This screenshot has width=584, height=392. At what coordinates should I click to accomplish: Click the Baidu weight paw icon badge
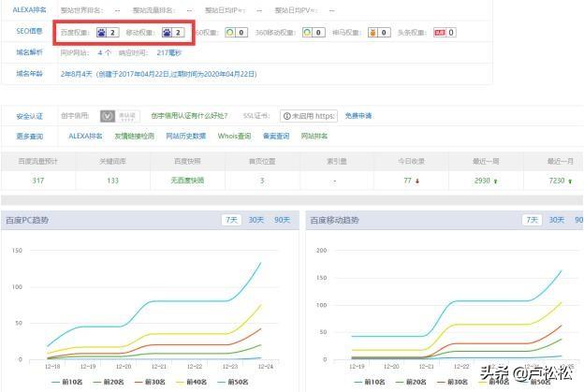(108, 33)
